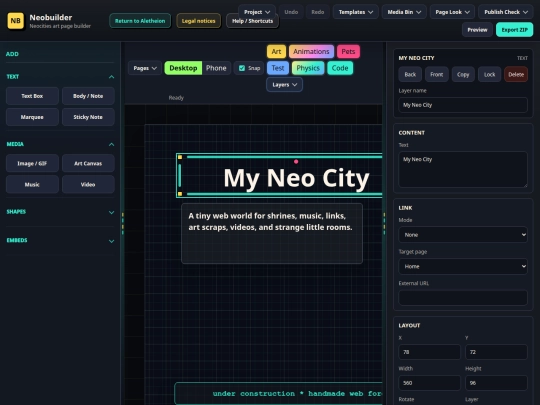This screenshot has width=540, height=405.
Task: Click the Width field
Action: 429,383
